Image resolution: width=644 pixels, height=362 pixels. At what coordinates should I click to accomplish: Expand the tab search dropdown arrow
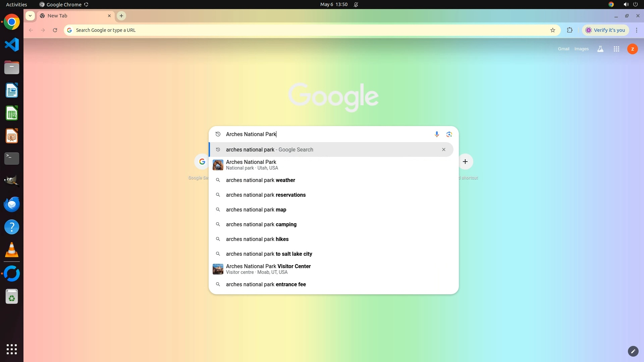[30, 16]
